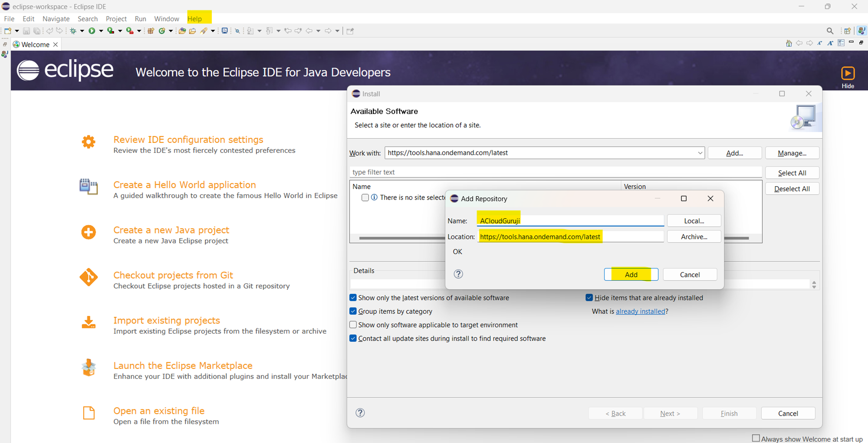
Task: Click the Location field in Add Repository
Action: [x=570, y=237]
